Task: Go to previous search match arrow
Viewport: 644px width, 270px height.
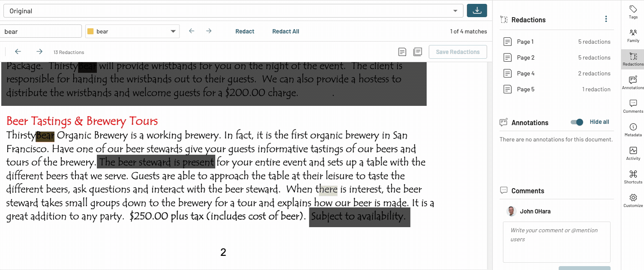Action: 192,31
